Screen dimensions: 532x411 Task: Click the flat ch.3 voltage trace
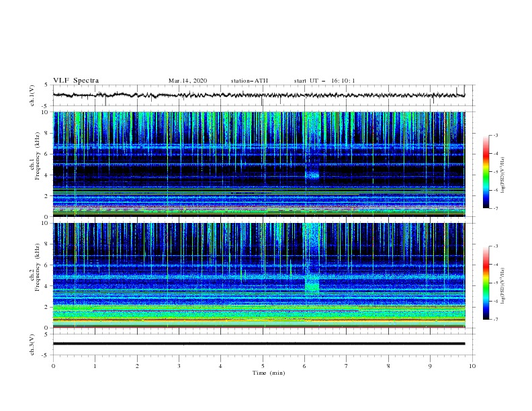coord(259,344)
